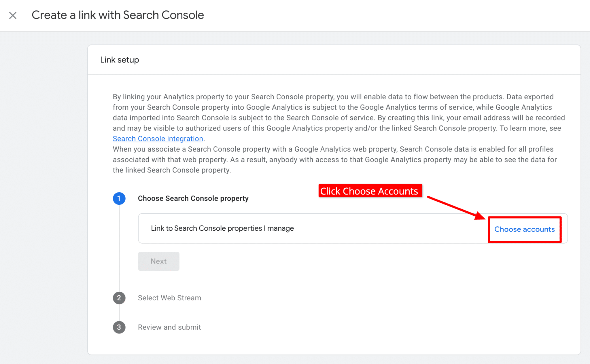This screenshot has height=364, width=590.
Task: Select the X icon beside the dialog title
Action: point(13,16)
